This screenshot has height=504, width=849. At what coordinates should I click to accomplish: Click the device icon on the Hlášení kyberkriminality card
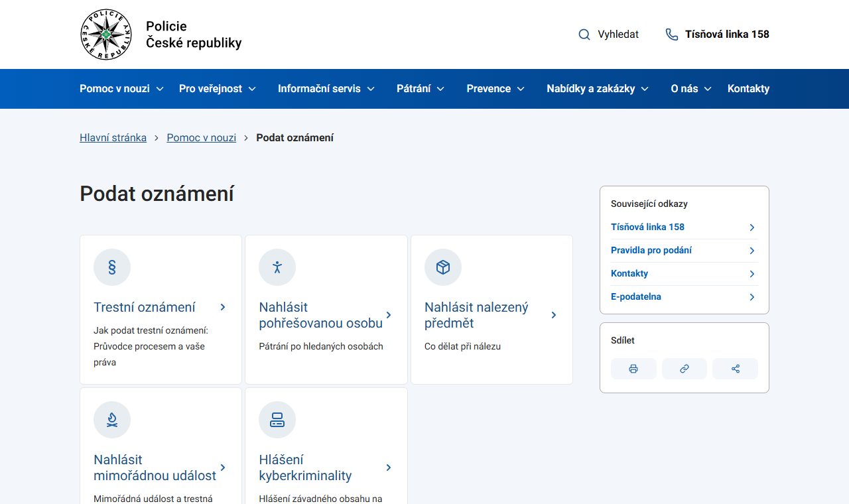277,420
